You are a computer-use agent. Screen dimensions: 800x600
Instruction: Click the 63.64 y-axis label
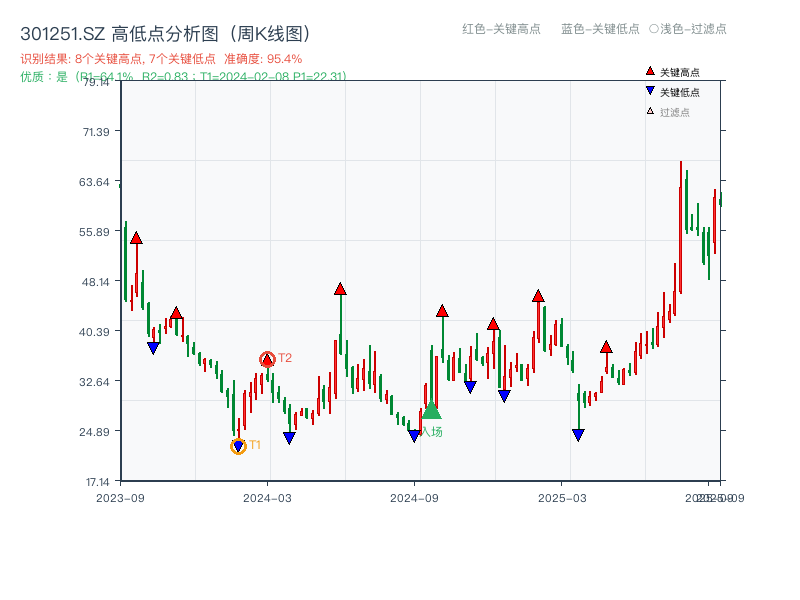(x=94, y=182)
